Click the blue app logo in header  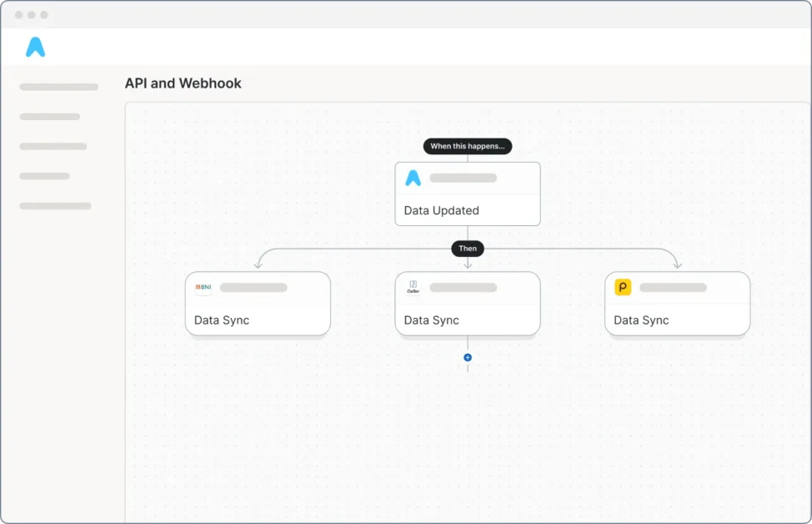click(x=35, y=48)
